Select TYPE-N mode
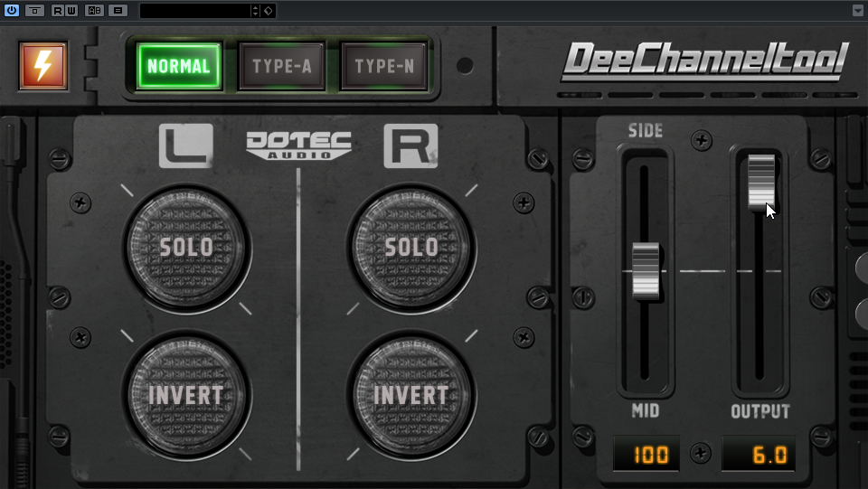Viewport: 868px width, 489px height. [384, 66]
